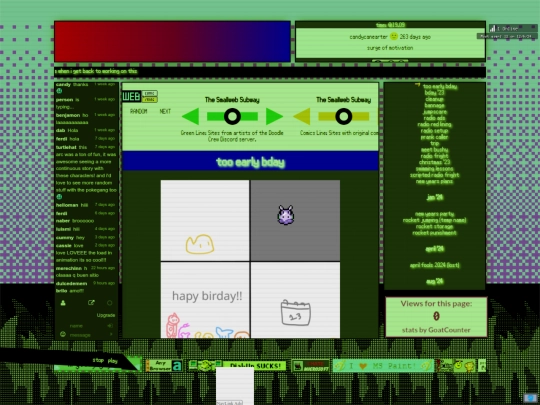Click the NEXT webring link

coord(165,111)
